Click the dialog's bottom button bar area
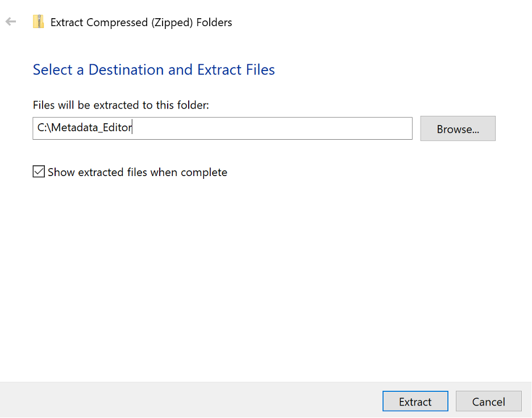Viewport: 532px width, 418px height. [227, 401]
